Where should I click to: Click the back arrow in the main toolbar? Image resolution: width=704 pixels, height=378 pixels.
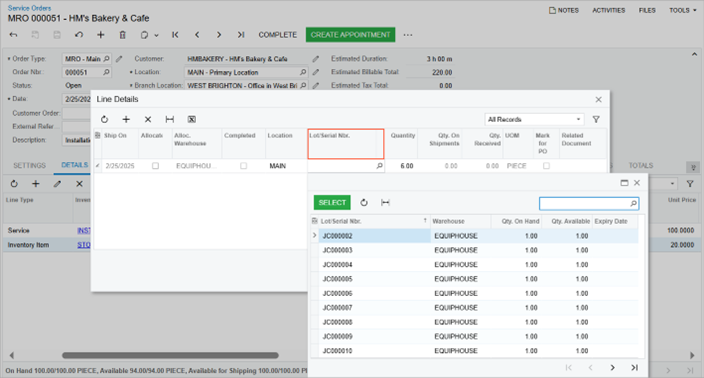coord(13,35)
